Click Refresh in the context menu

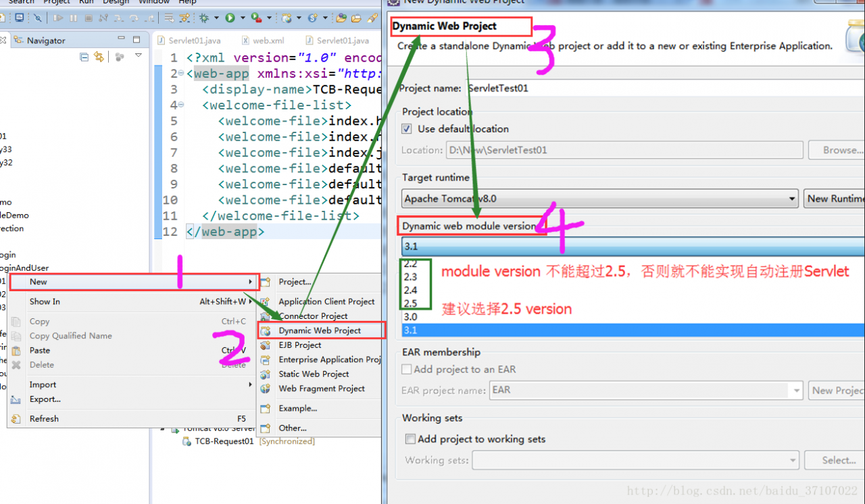(132, 419)
